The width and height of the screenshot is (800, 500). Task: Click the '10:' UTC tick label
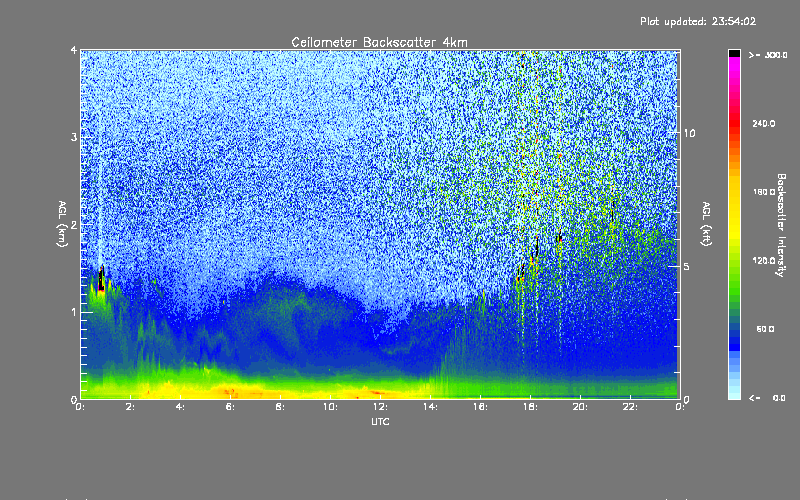coord(330,407)
